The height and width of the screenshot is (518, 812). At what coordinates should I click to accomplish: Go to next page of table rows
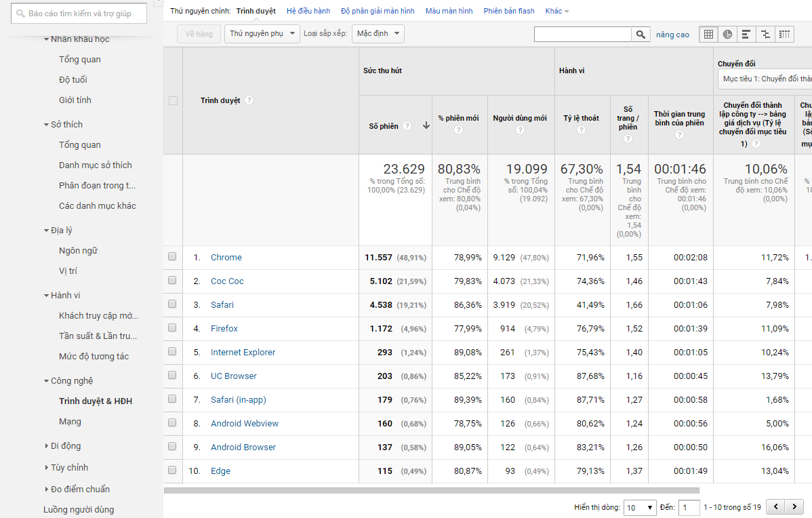[794, 507]
